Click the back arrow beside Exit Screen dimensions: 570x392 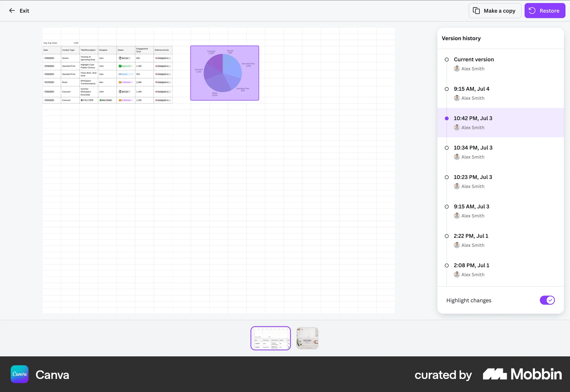12,10
